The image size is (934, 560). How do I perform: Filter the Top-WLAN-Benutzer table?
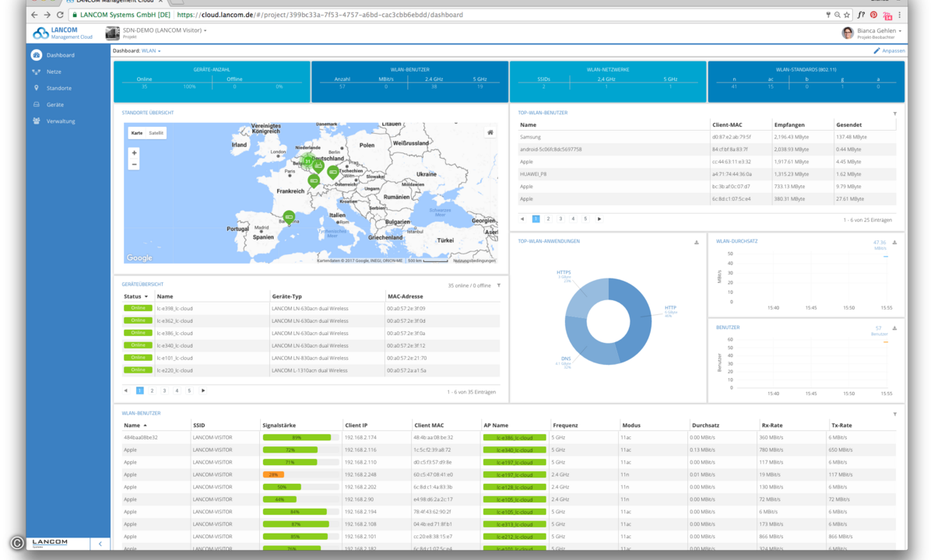pos(894,114)
